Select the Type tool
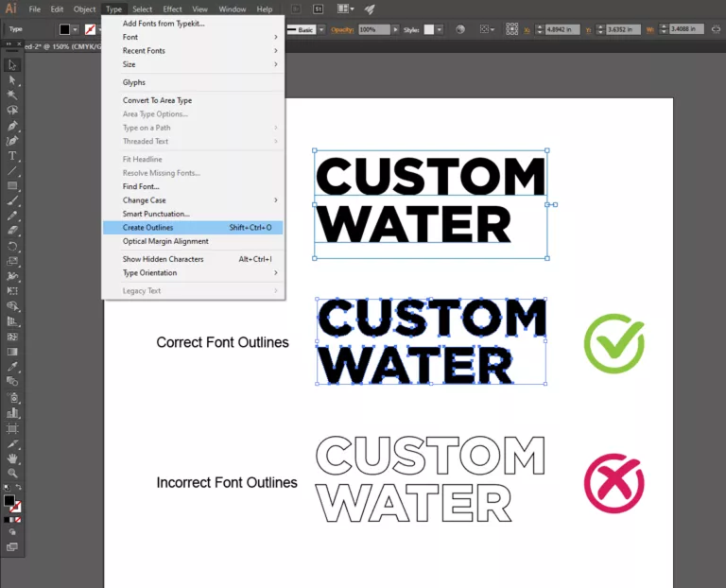This screenshot has height=588, width=726. click(x=12, y=156)
